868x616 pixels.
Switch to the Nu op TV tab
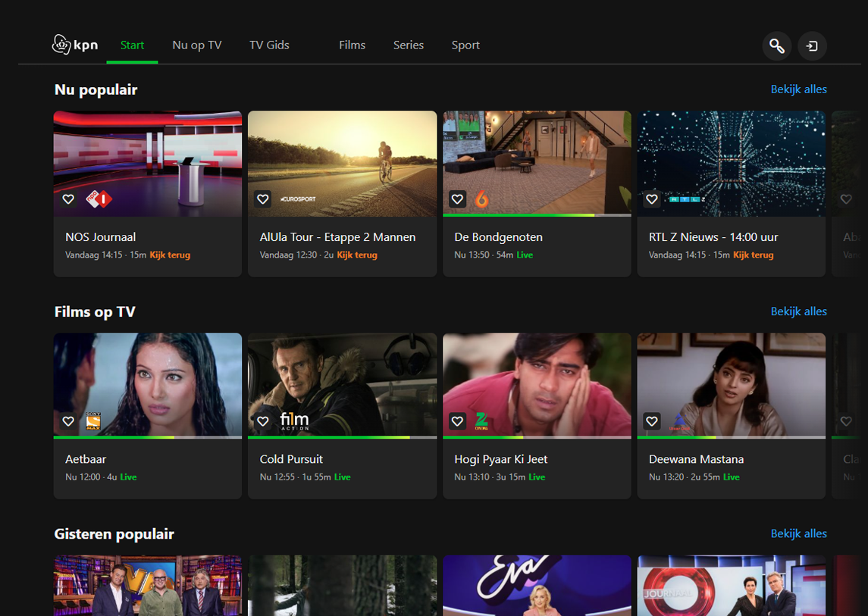(x=197, y=45)
